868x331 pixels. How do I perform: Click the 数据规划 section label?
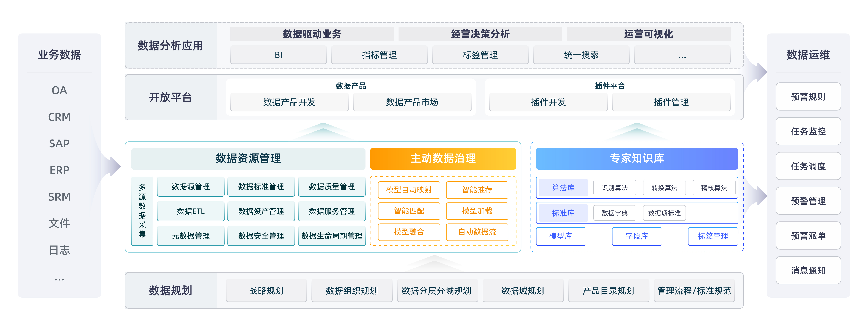(171, 290)
